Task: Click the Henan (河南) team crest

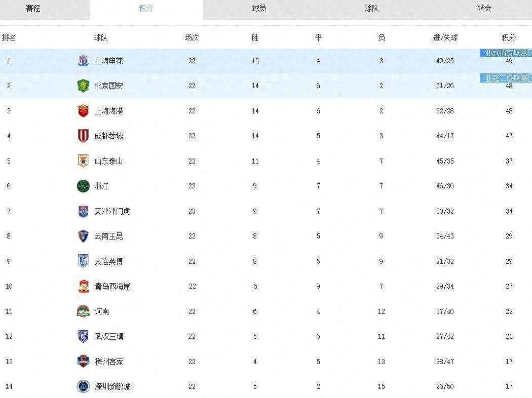Action: click(x=83, y=311)
